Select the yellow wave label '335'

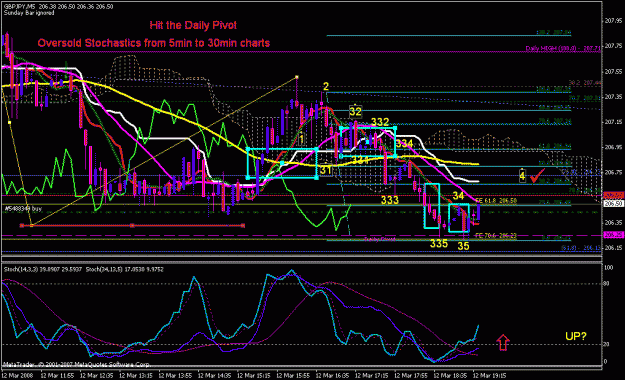[438, 243]
